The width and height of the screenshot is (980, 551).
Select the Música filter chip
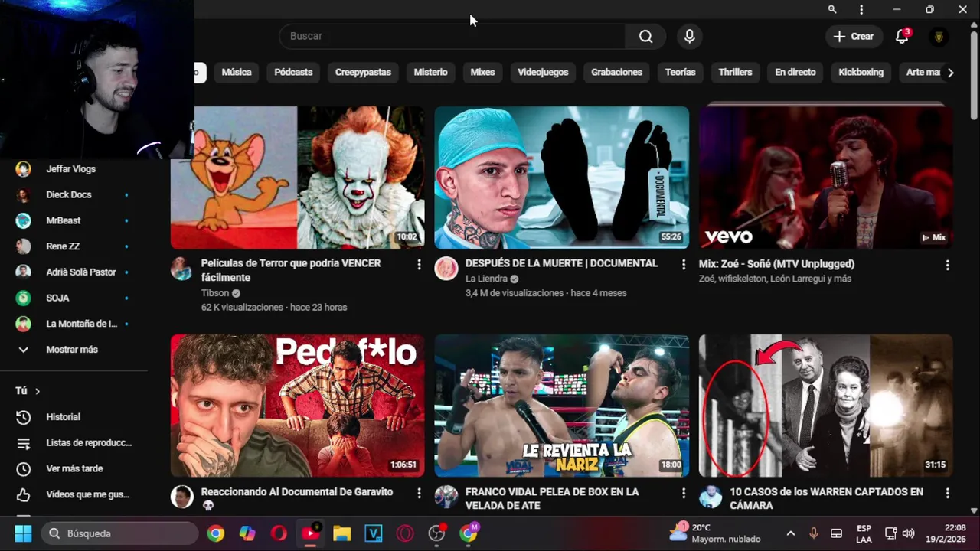(x=237, y=72)
